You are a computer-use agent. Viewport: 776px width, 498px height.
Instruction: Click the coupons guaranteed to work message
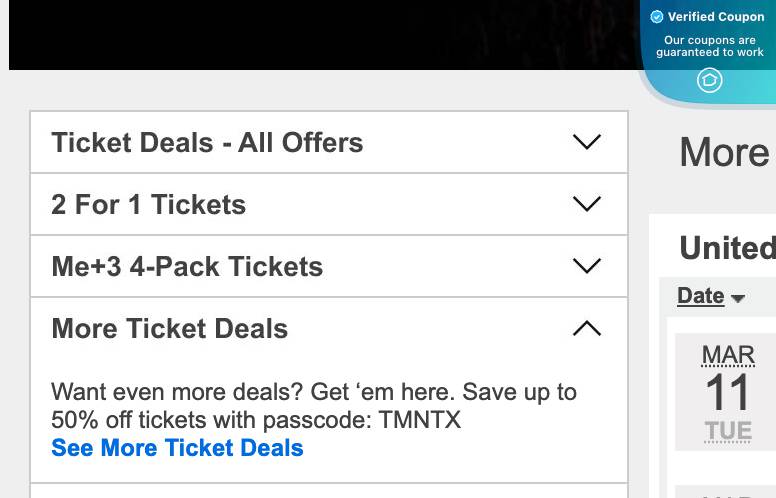(x=710, y=46)
